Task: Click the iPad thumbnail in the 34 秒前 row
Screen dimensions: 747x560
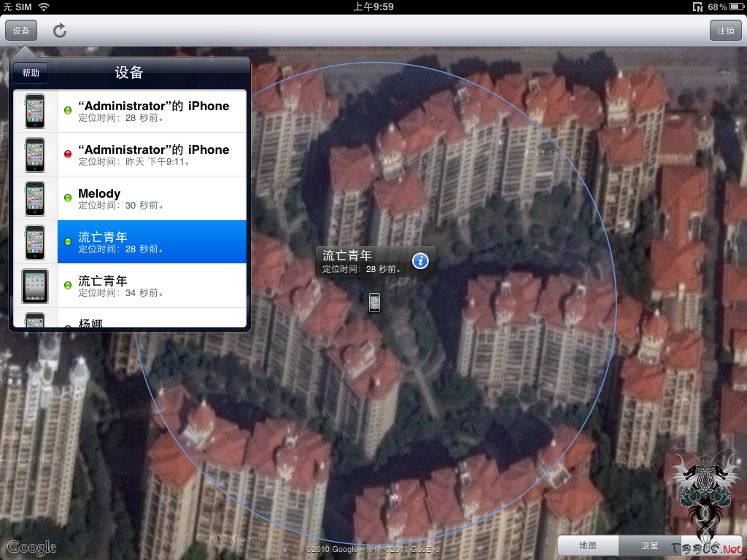Action: pyautogui.click(x=35, y=286)
